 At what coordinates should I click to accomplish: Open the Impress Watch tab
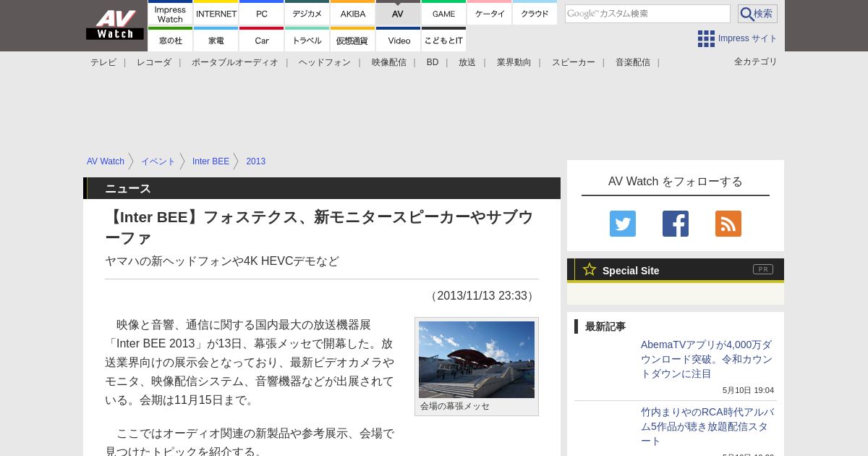pos(170,13)
